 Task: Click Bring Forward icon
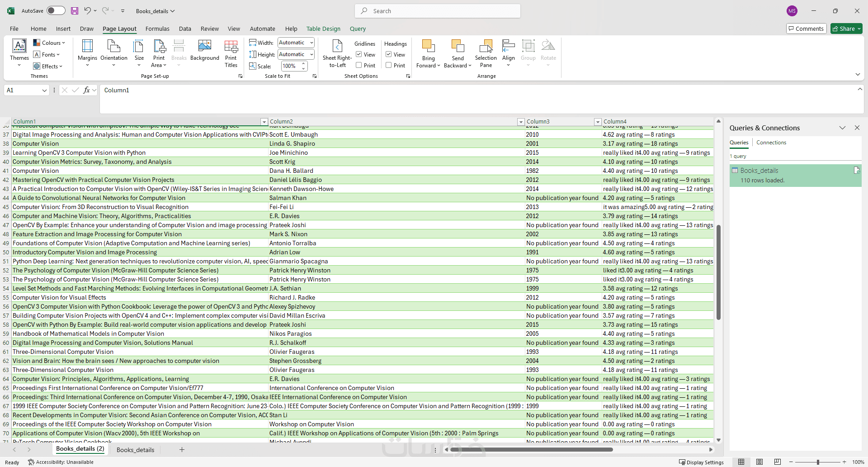[x=428, y=46]
